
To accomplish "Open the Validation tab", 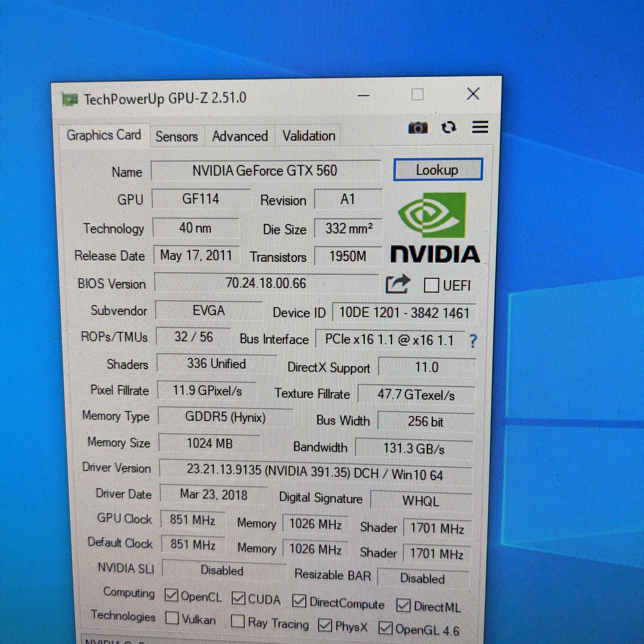I will [x=309, y=136].
